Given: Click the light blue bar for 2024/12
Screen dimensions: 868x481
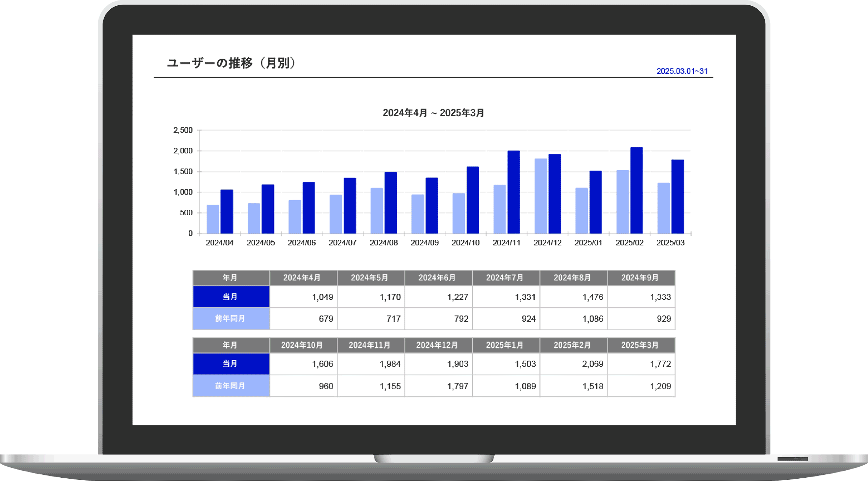Looking at the screenshot, I should pyautogui.click(x=540, y=196).
